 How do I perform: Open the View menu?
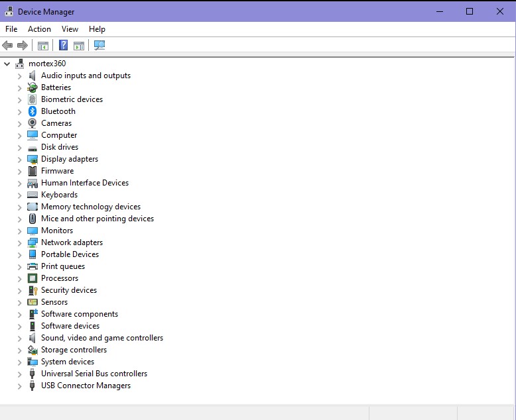[70, 29]
